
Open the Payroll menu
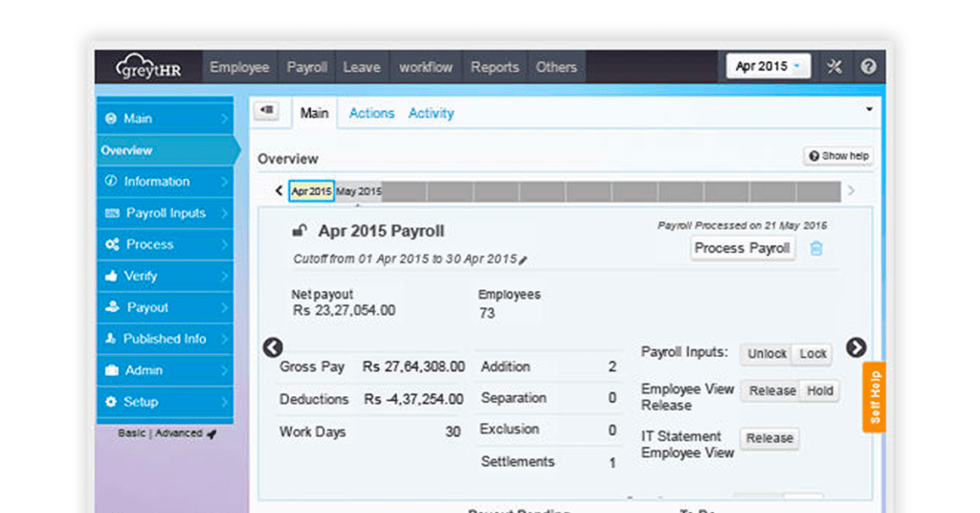pyautogui.click(x=306, y=67)
